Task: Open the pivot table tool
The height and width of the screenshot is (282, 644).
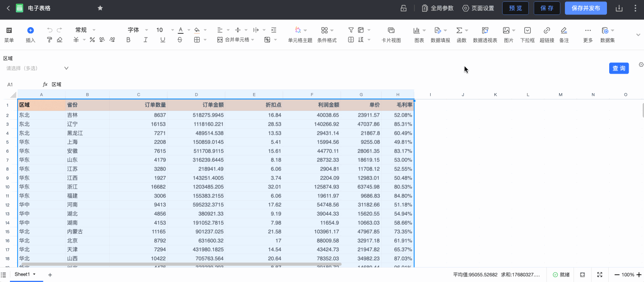Action: pyautogui.click(x=485, y=34)
